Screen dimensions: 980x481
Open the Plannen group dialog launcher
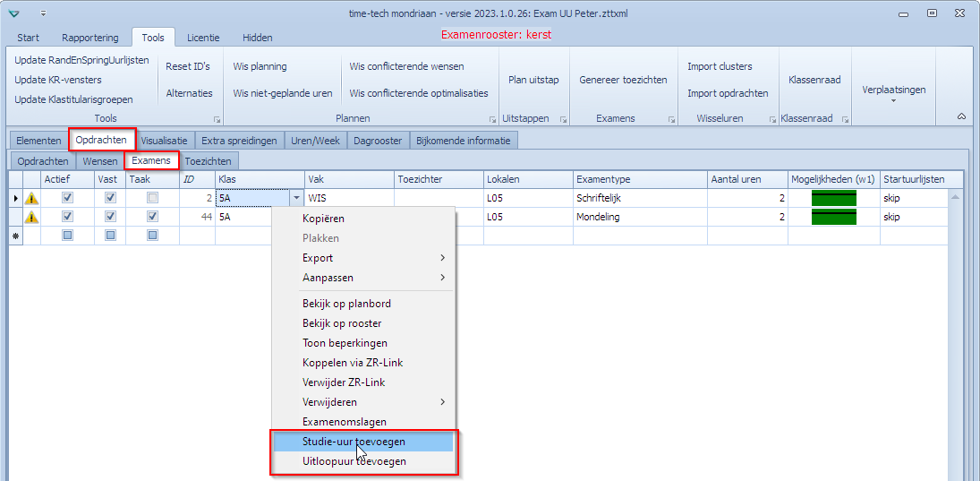point(492,119)
